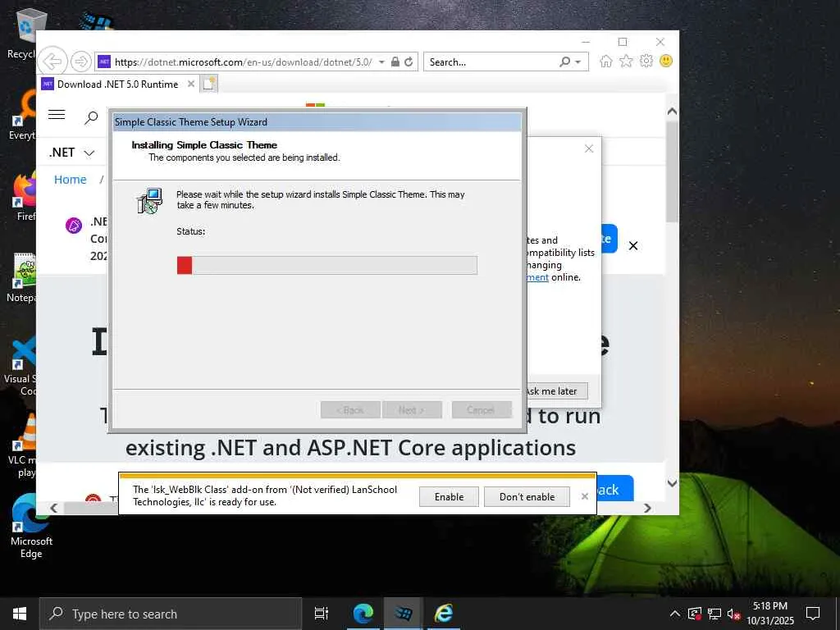This screenshot has height=630, width=840.
Task: Click Enable on the add-on notification
Action: click(x=449, y=496)
